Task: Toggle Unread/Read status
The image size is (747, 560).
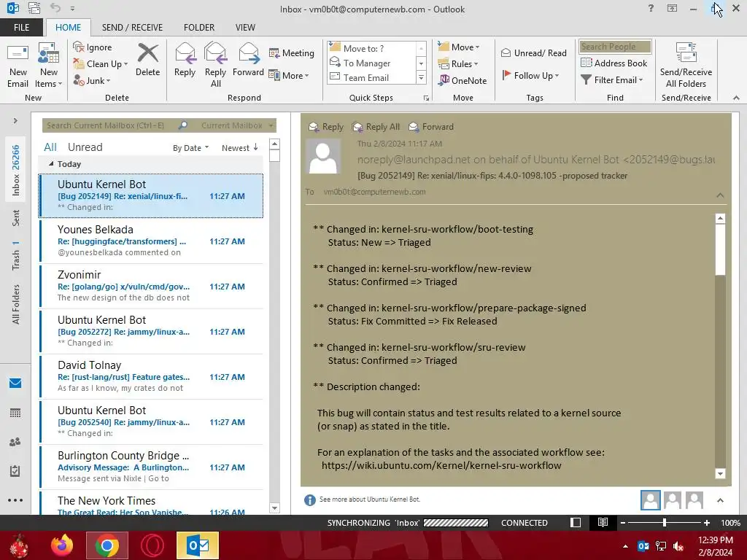Action: [533, 52]
